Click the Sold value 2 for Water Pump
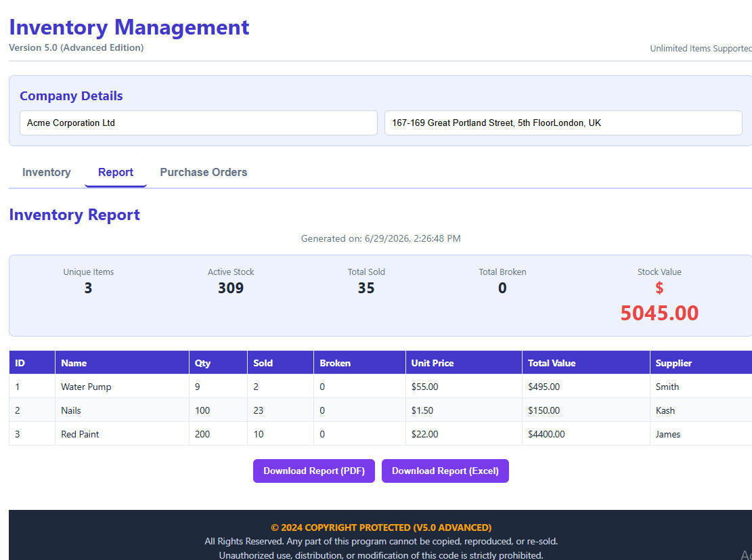The width and height of the screenshot is (752, 560). tap(280, 386)
